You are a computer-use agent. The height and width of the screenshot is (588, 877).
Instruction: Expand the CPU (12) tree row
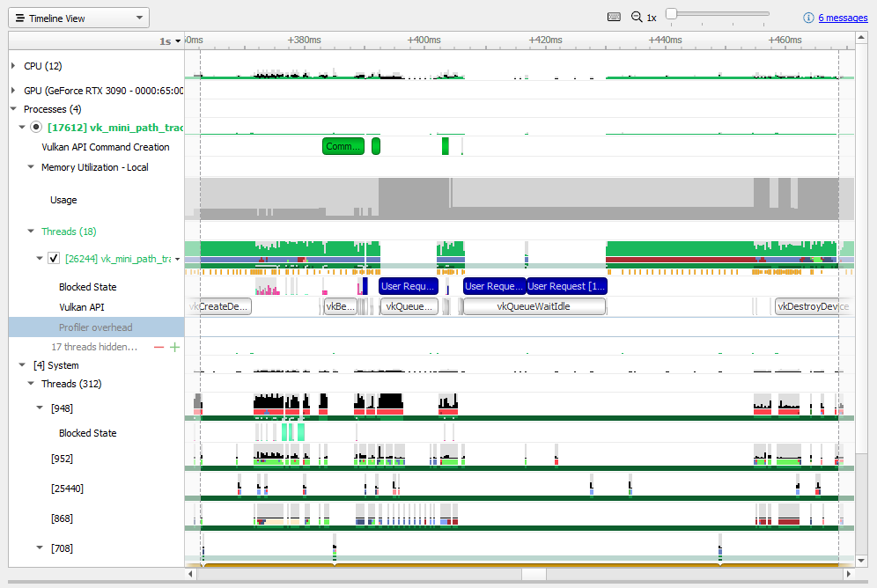click(11, 64)
